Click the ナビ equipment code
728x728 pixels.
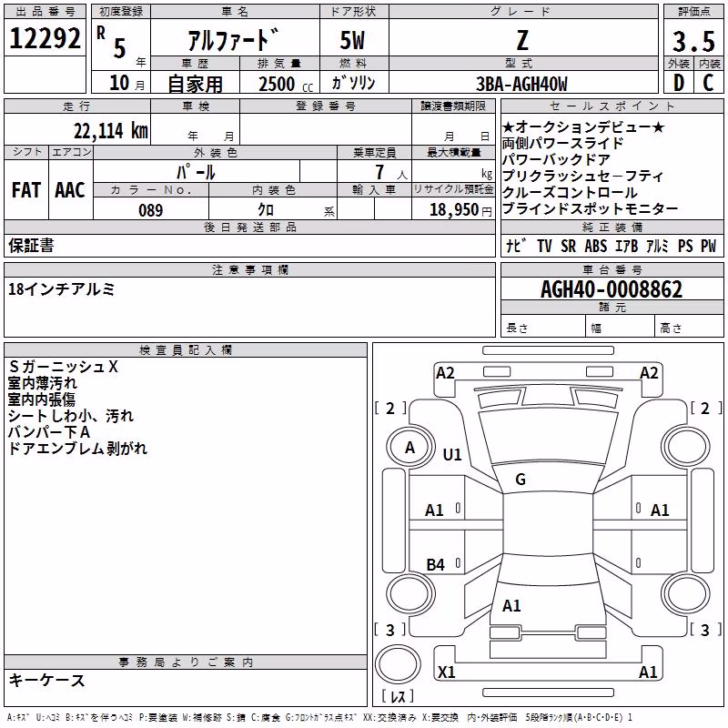[516, 245]
